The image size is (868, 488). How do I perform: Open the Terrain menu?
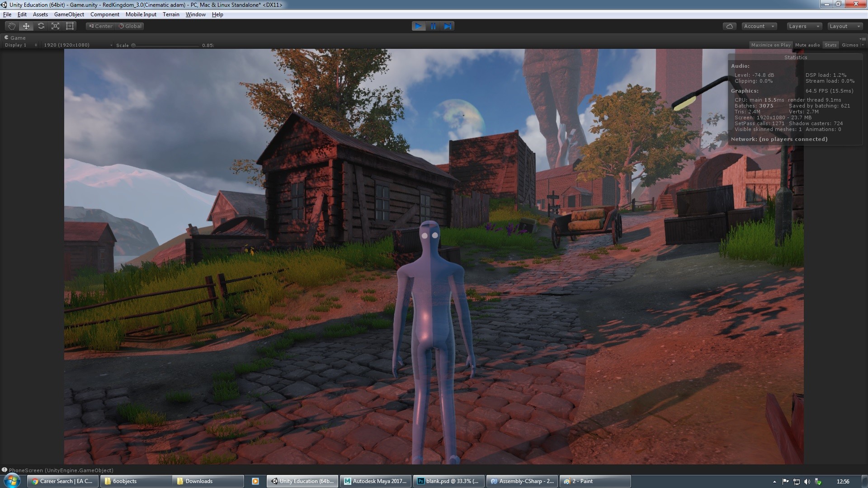tap(171, 14)
